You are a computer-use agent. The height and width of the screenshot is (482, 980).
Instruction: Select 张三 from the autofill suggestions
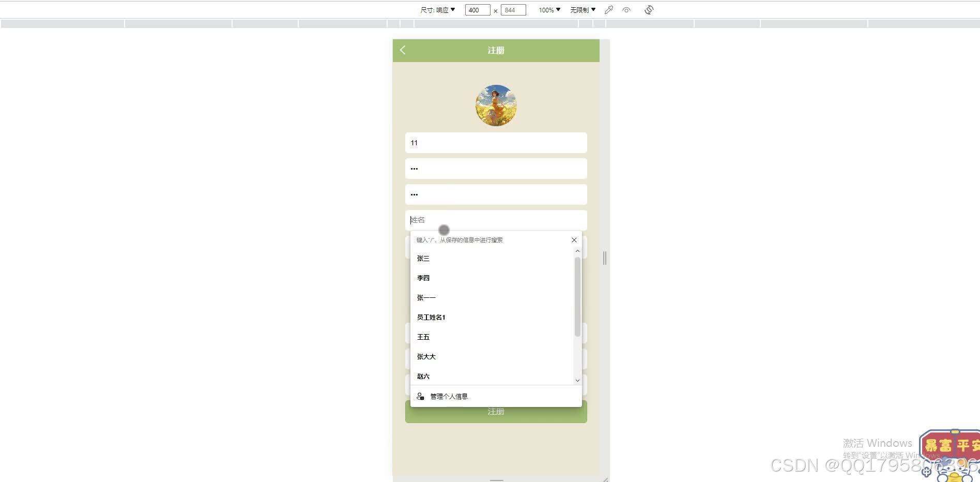pyautogui.click(x=423, y=259)
